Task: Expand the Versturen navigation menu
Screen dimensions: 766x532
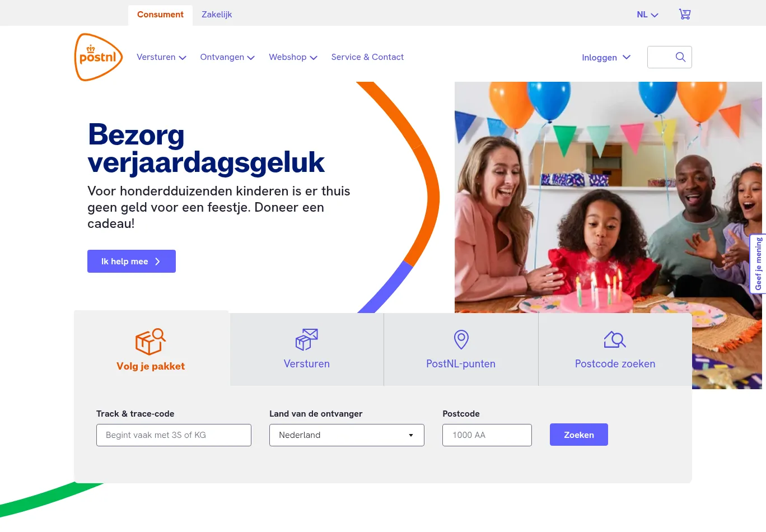Action: 161,57
